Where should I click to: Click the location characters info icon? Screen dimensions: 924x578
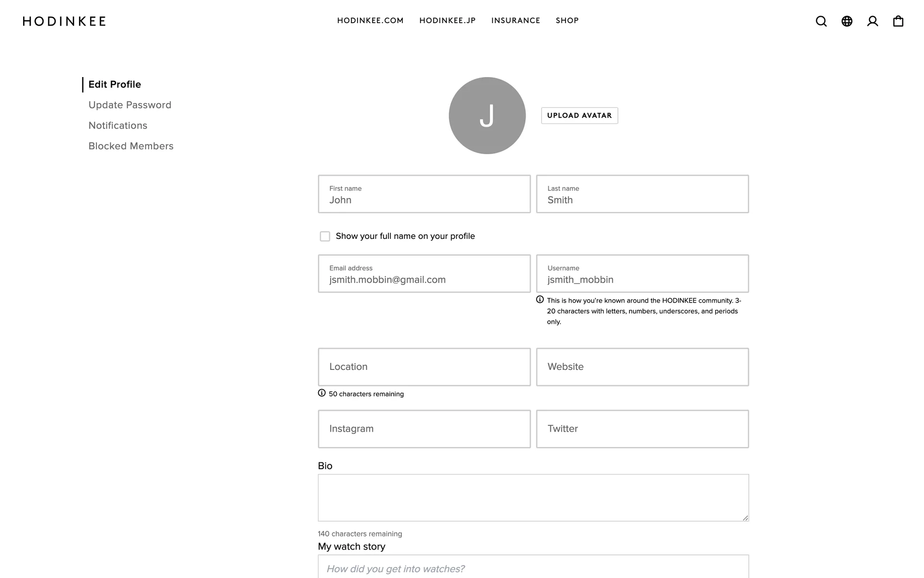click(x=322, y=393)
